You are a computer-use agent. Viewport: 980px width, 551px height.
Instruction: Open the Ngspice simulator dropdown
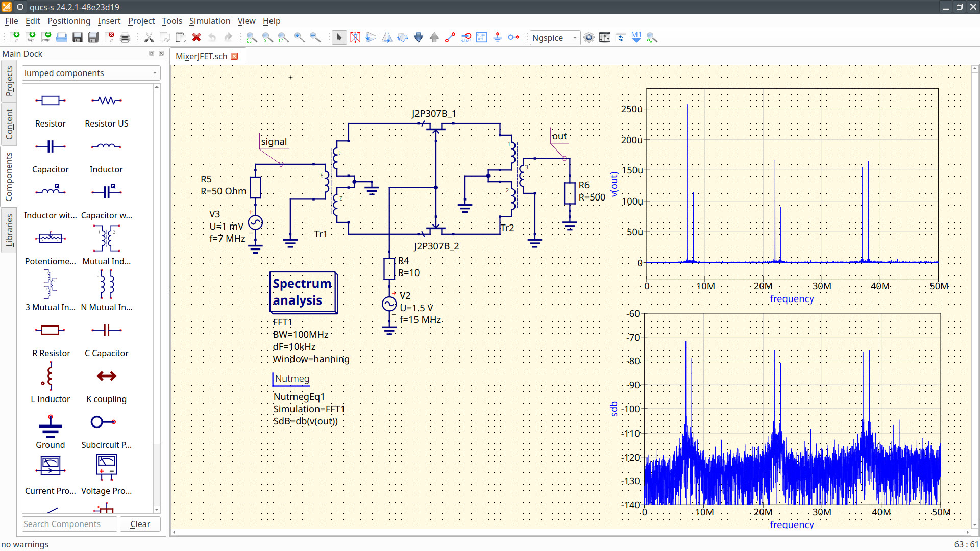tap(555, 38)
